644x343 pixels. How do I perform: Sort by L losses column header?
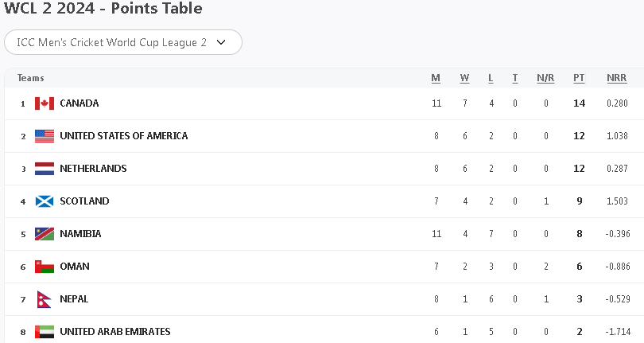point(491,78)
